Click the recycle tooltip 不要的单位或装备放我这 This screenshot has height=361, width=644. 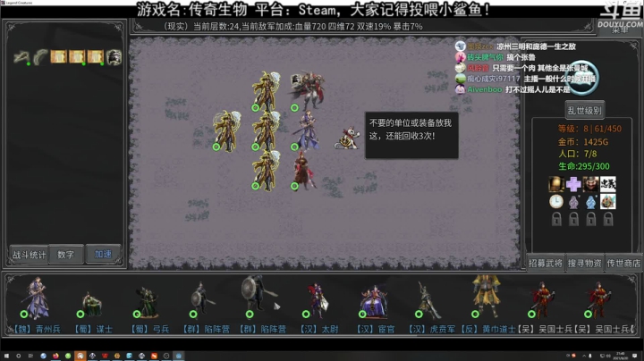click(411, 136)
